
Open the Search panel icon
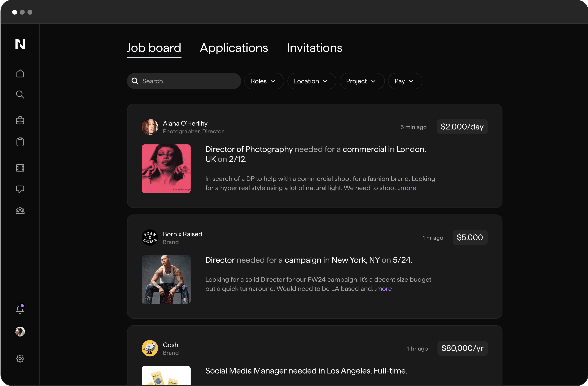point(20,94)
